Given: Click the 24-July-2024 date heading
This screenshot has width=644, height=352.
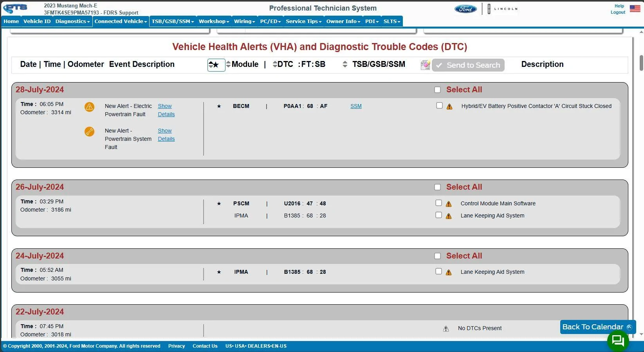Looking at the screenshot, I should pos(40,256).
